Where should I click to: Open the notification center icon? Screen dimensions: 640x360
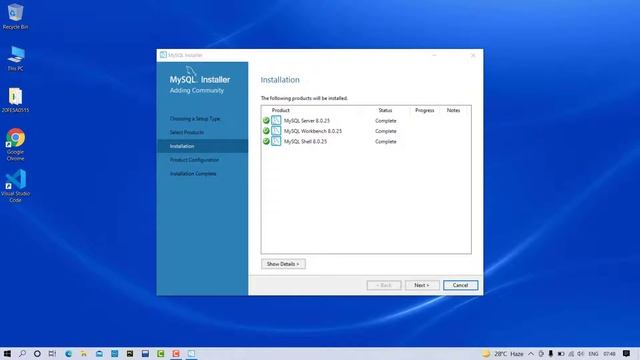tap(627, 353)
